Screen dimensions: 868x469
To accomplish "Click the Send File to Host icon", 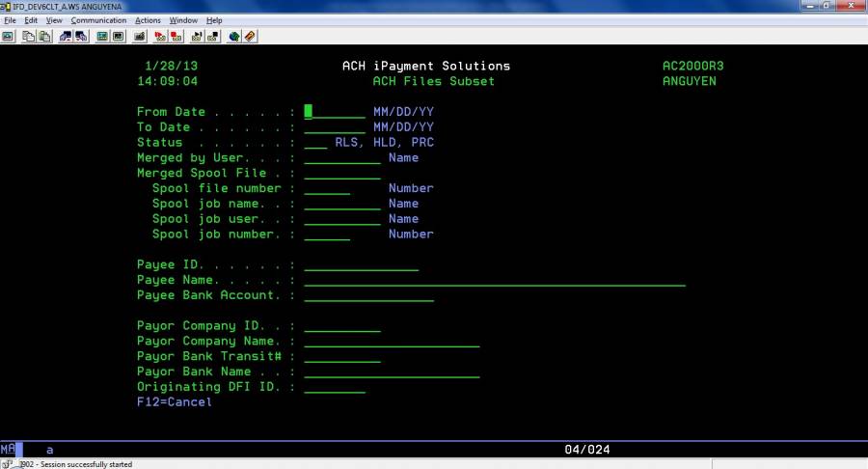I will pos(66,37).
